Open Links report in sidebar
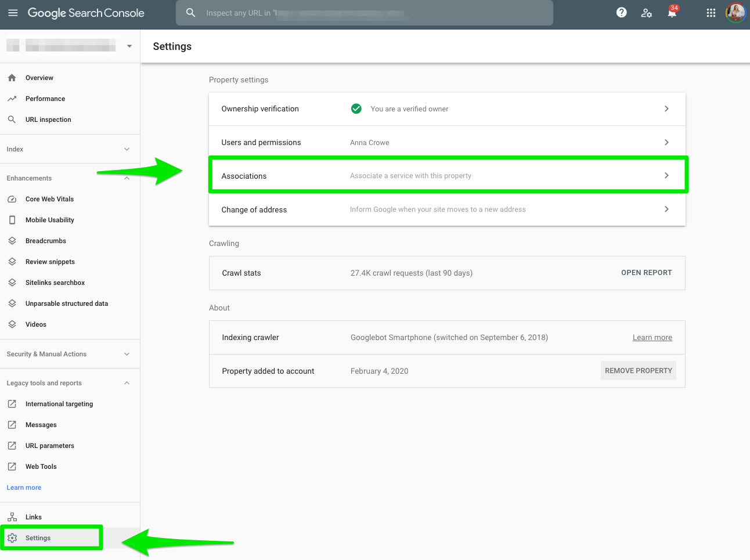 (x=34, y=517)
